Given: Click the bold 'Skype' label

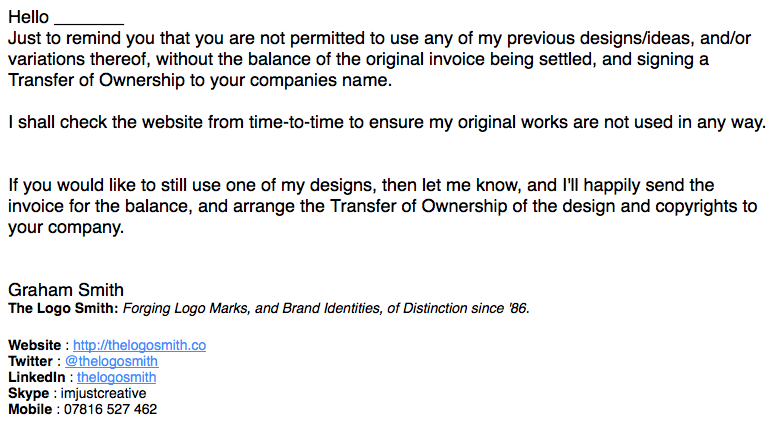Looking at the screenshot, I should pos(29,393).
